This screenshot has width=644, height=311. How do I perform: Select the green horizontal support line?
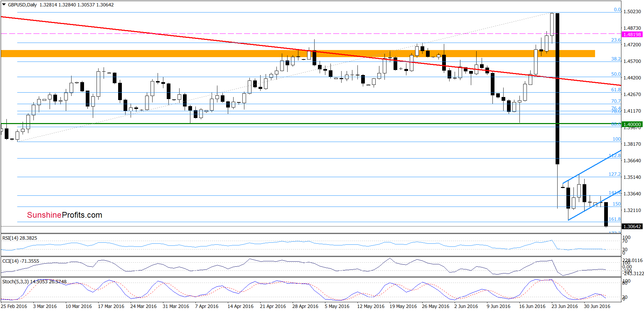coord(311,124)
